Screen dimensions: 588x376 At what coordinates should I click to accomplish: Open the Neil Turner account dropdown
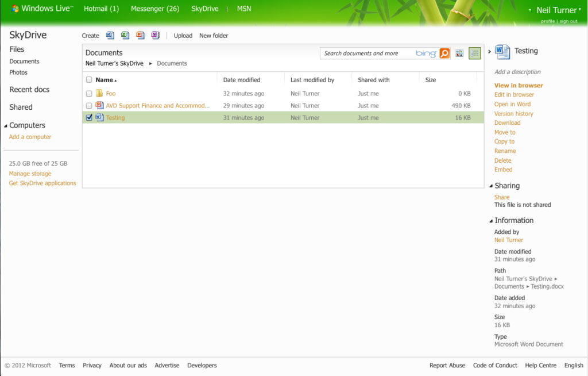tap(555, 9)
